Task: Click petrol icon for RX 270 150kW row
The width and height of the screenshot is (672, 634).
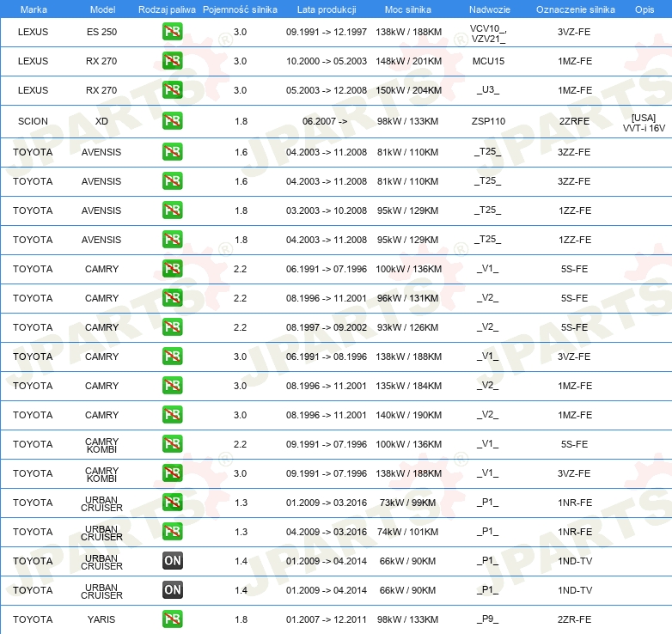Action: tap(172, 90)
